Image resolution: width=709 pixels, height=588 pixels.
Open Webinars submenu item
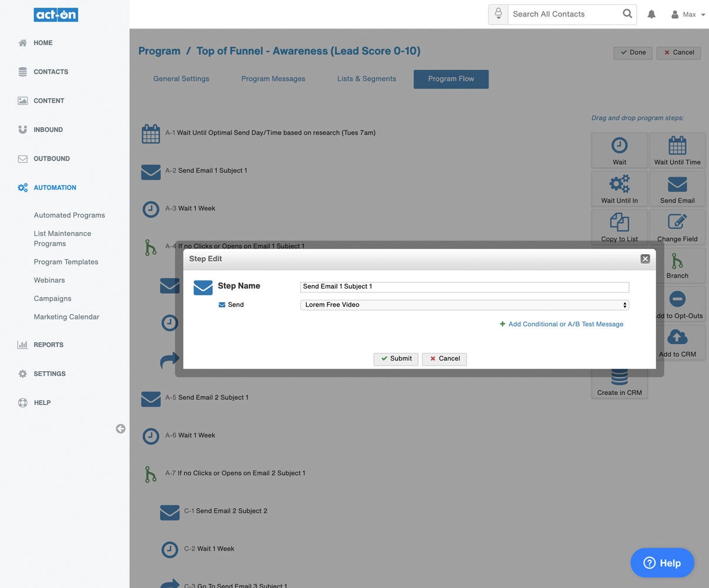[49, 280]
